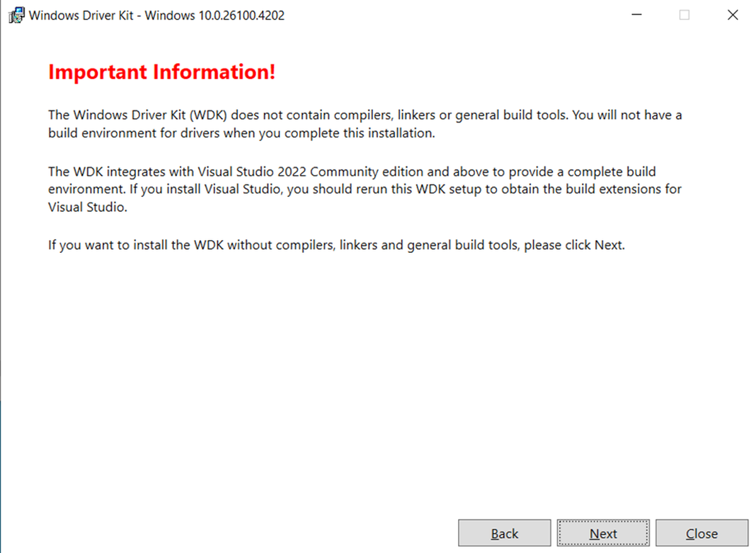756x553 pixels.
Task: Click the title bar text "Windows Driver Kit - Windows 10.0.26100.4202"
Action: 157,16
